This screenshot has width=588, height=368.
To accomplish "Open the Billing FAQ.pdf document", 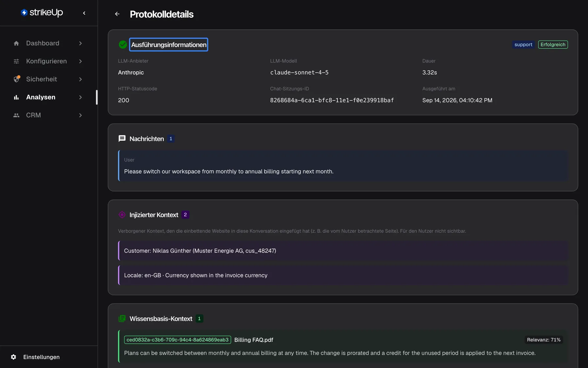I will 253,340.
